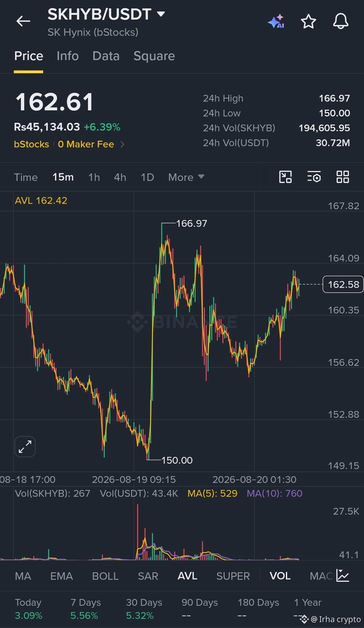This screenshot has height=628, width=364.
Task: Click the Vol(USDT): 43.4K label
Action: click(x=139, y=493)
